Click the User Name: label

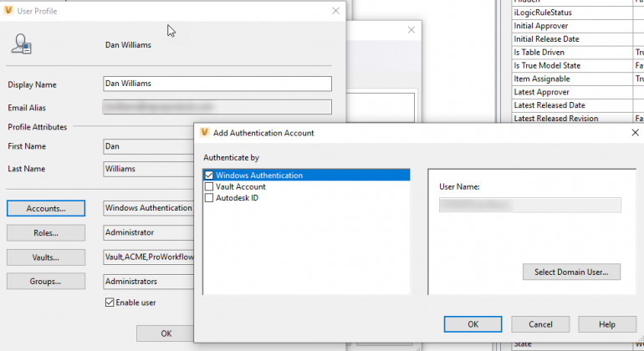pos(459,187)
